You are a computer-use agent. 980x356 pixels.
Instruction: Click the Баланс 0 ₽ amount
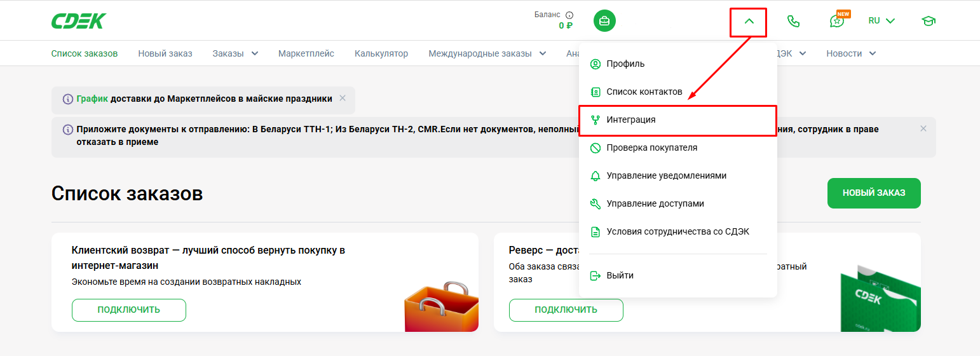[x=566, y=26]
